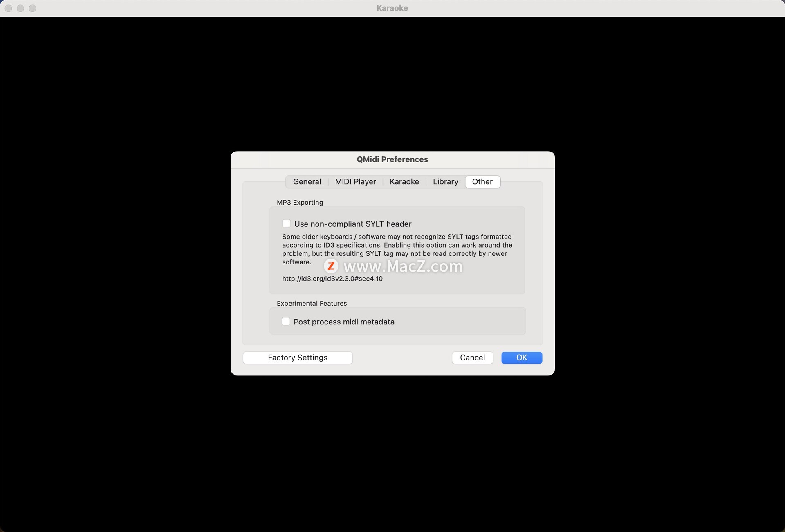Image resolution: width=785 pixels, height=532 pixels.
Task: Go to the Library tab
Action: pos(445,182)
